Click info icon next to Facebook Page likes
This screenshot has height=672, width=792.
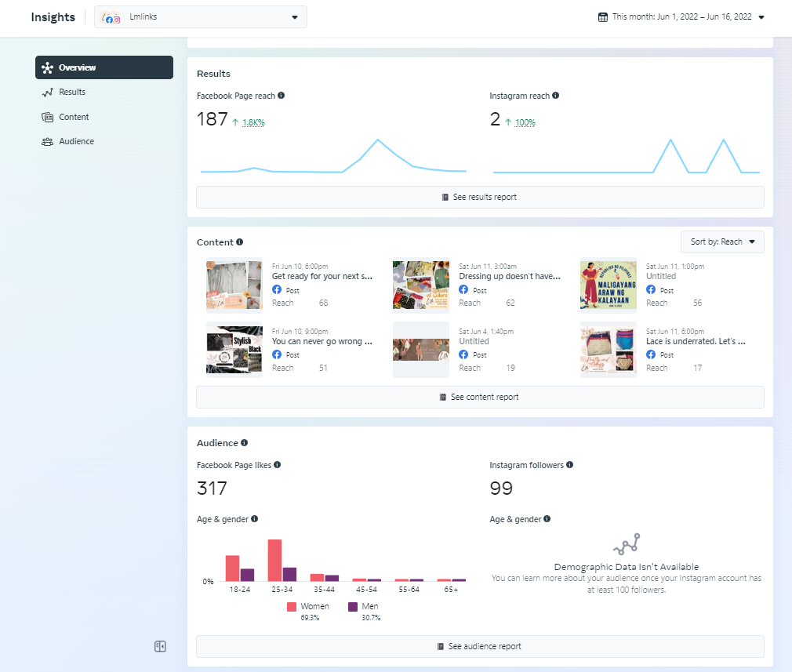[278, 465]
